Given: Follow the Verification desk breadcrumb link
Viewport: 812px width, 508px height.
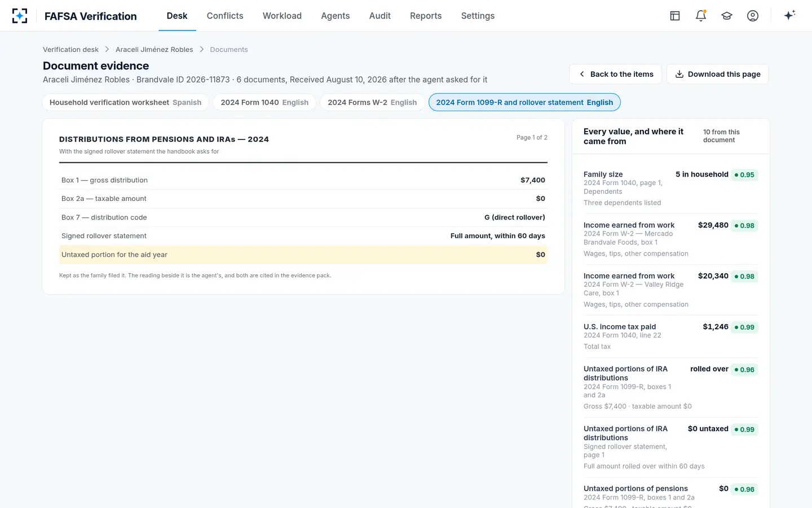Looking at the screenshot, I should [70, 50].
